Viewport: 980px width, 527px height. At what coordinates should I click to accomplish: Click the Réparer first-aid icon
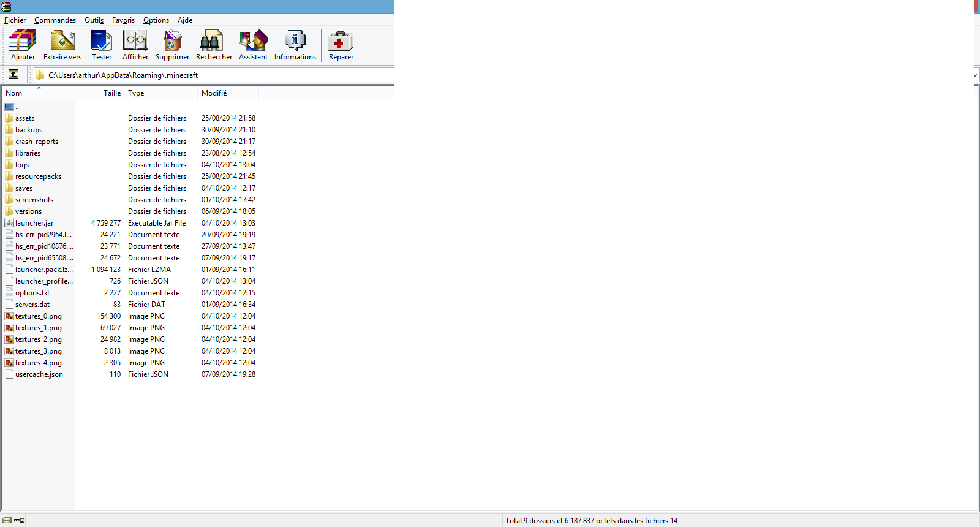pos(341,41)
